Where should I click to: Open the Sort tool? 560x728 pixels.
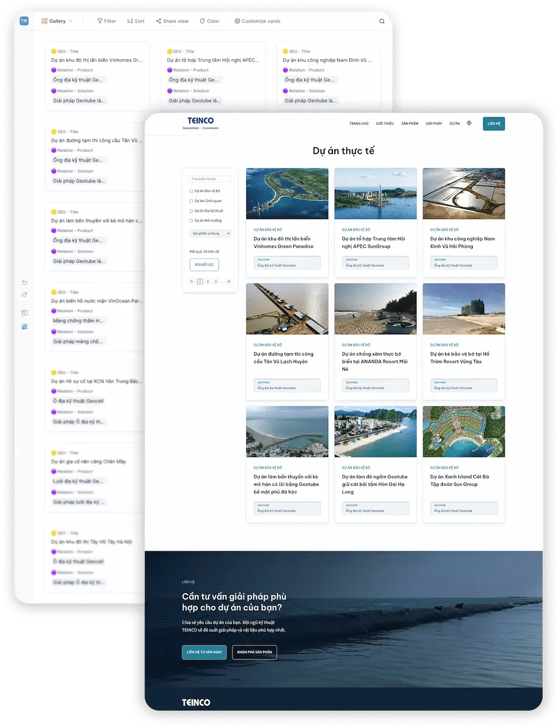coord(136,21)
